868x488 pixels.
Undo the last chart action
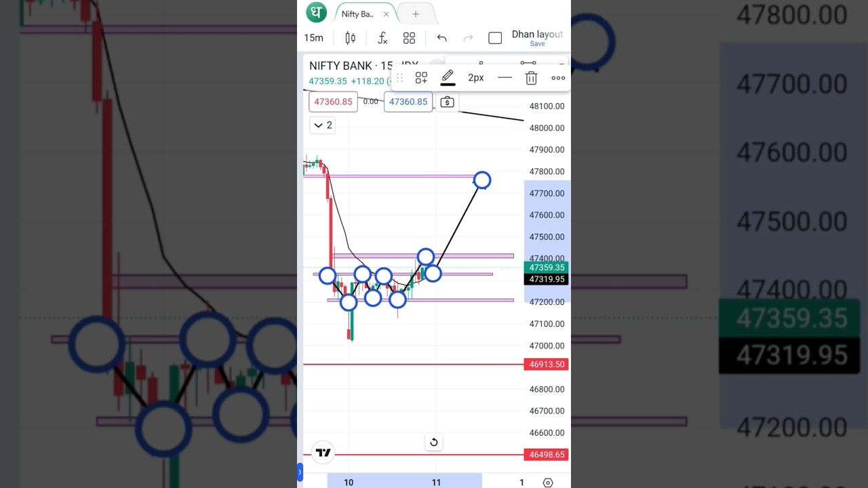tap(441, 38)
